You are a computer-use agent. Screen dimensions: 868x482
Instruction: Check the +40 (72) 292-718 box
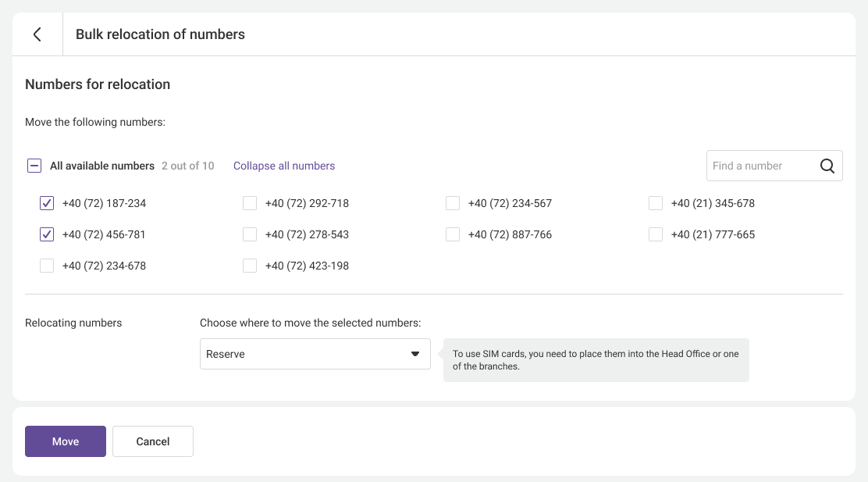point(250,203)
